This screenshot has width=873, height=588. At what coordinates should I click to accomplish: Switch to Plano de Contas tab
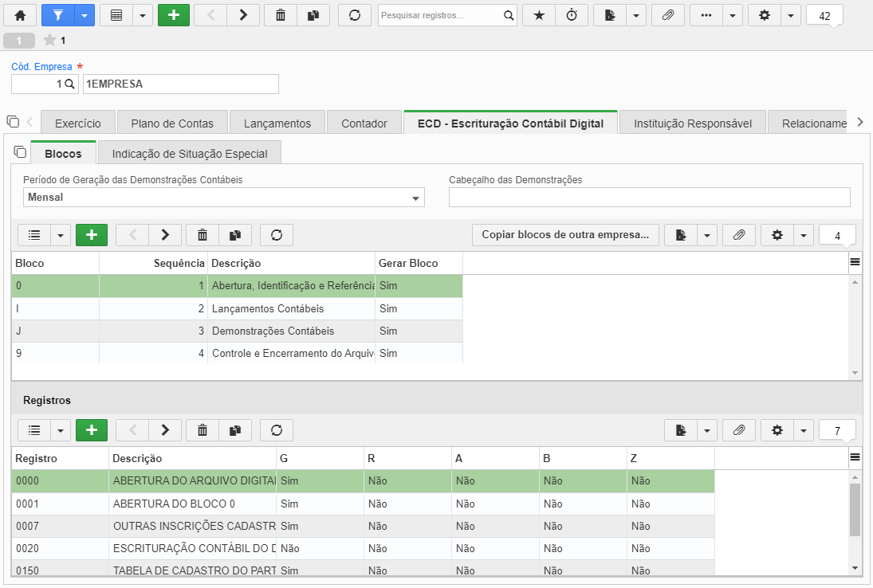pyautogui.click(x=172, y=123)
